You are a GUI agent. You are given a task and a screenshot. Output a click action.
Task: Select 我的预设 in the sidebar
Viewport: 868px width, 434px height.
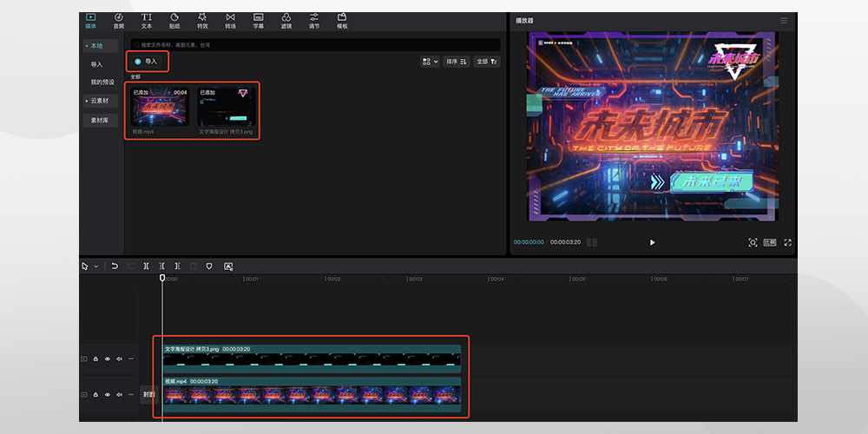(102, 82)
